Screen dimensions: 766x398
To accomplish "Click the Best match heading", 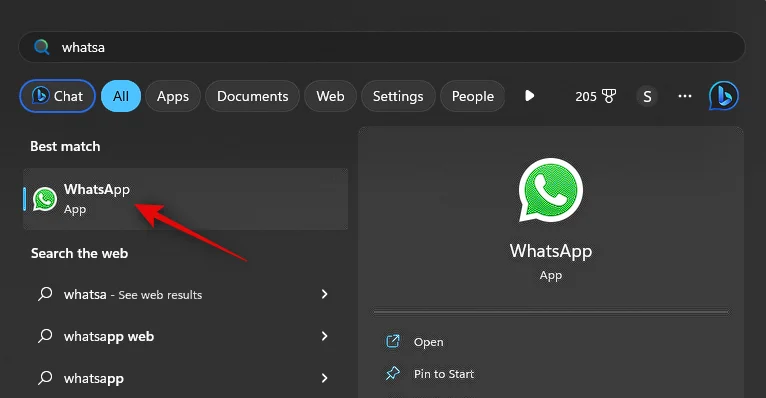I will coord(65,147).
